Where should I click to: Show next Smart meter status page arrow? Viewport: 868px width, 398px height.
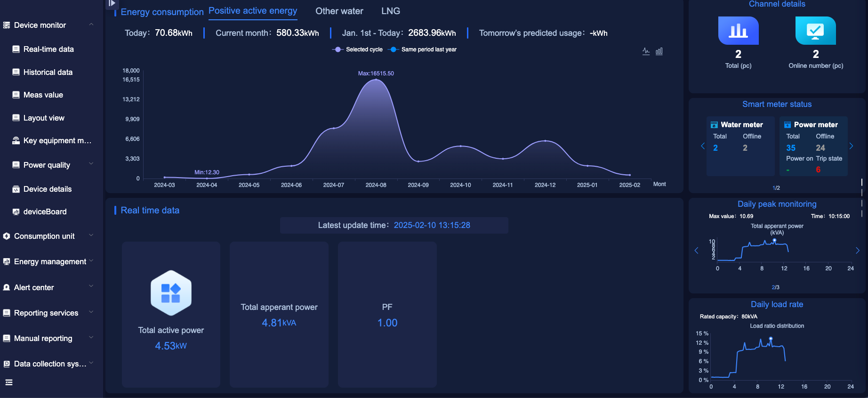(x=851, y=146)
